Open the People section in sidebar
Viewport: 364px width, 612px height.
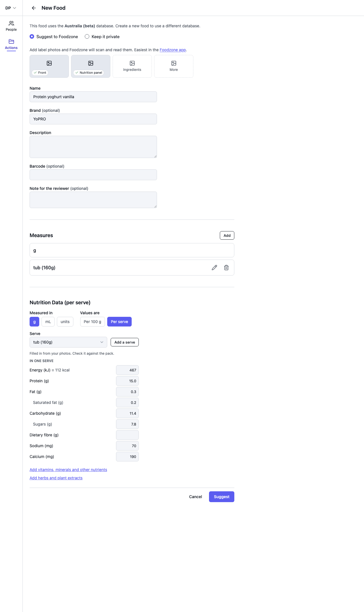[x=11, y=26]
